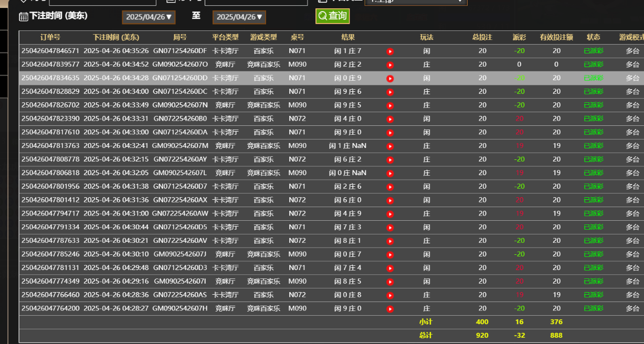Select order number 250426047828829
Viewport: 644px width, 344px height.
tap(50, 92)
